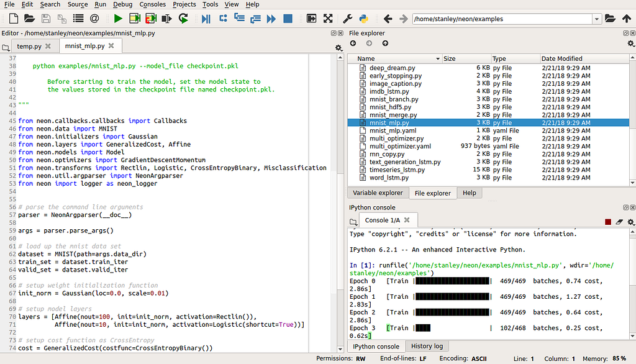
Task: Switch to the Variable explorer tab
Action: [x=378, y=193]
